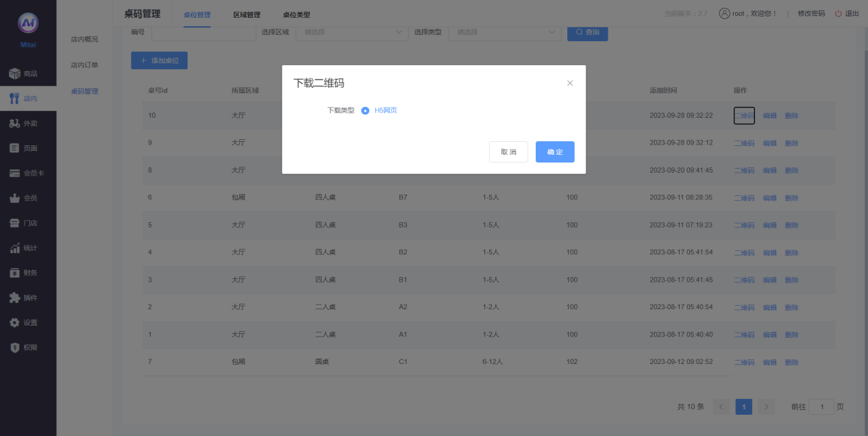Open the 外卖 delivery sidebar icon

click(x=14, y=123)
